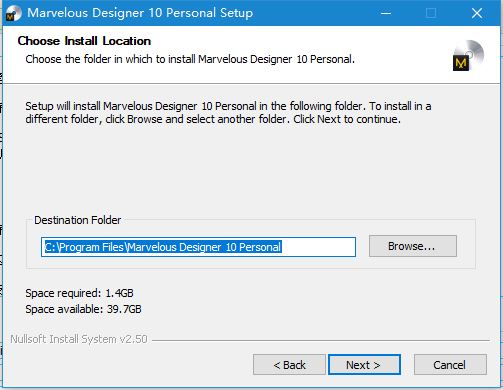Click into the destination folder path field

tap(198, 247)
